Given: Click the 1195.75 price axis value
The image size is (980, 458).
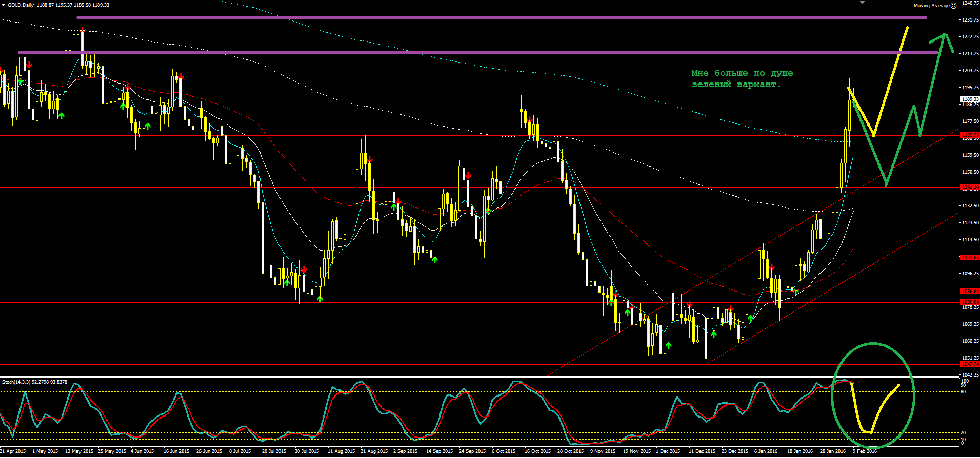Looking at the screenshot, I should [970, 88].
